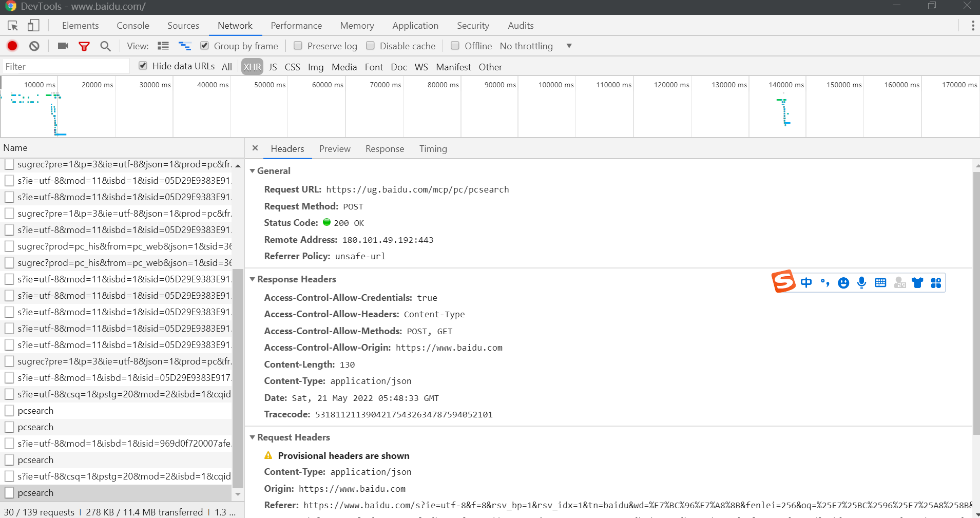Click the Filter text input field
This screenshot has height=518, width=980.
(66, 67)
